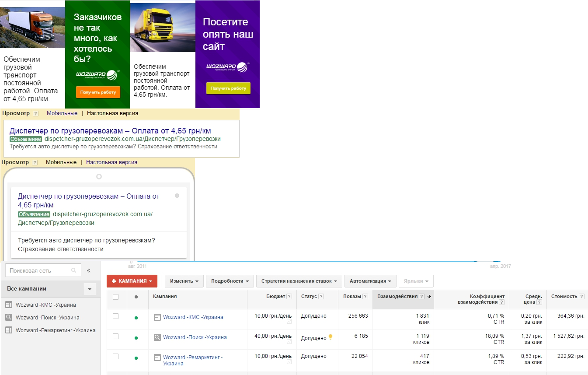Open Wozward -Ремаркетинг -Украина campaign link in table
Image resolution: width=588 pixels, height=375 pixels.
(193, 361)
